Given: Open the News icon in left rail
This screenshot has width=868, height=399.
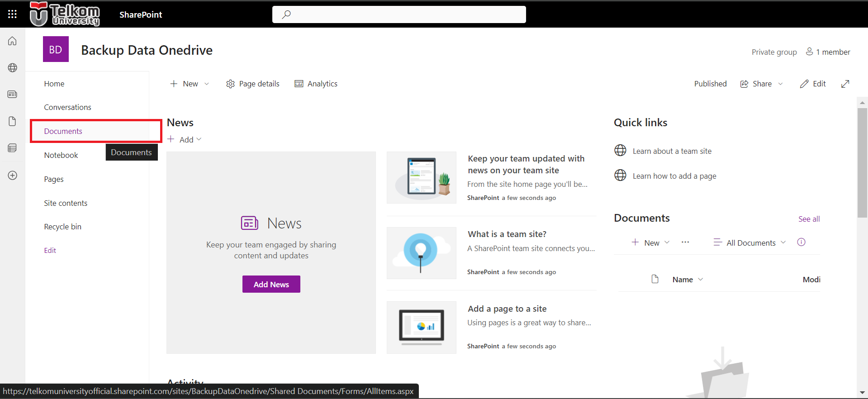Looking at the screenshot, I should [12, 94].
